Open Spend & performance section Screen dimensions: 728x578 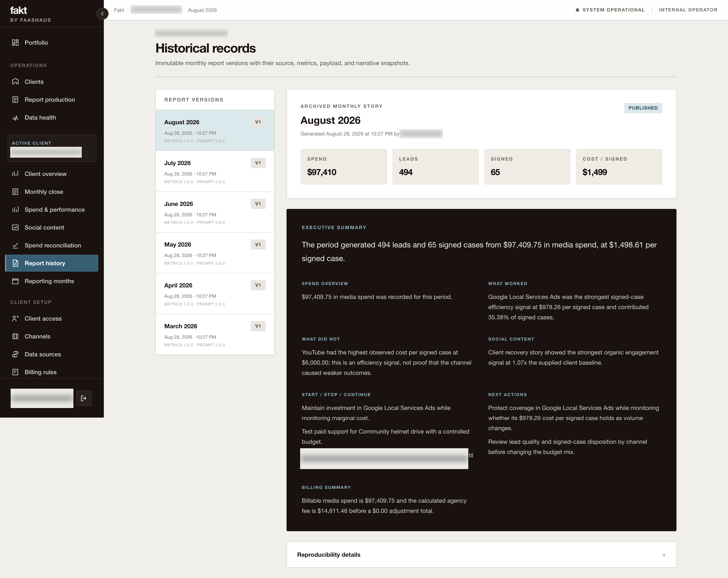(x=52, y=210)
